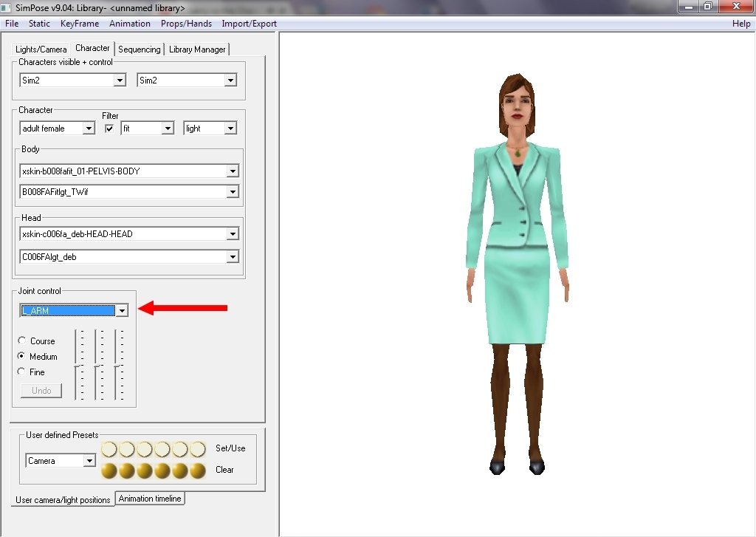This screenshot has height=537, width=756.
Task: Click the Undo button
Action: tap(41, 391)
